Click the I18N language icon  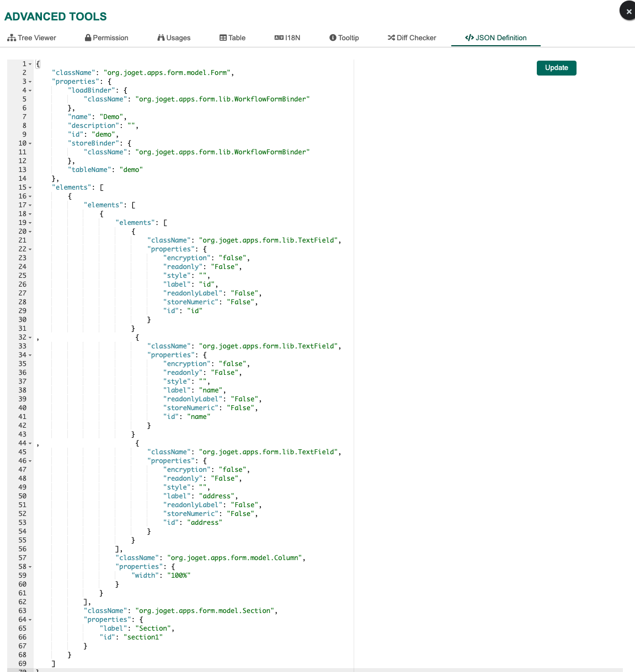pyautogui.click(x=279, y=38)
